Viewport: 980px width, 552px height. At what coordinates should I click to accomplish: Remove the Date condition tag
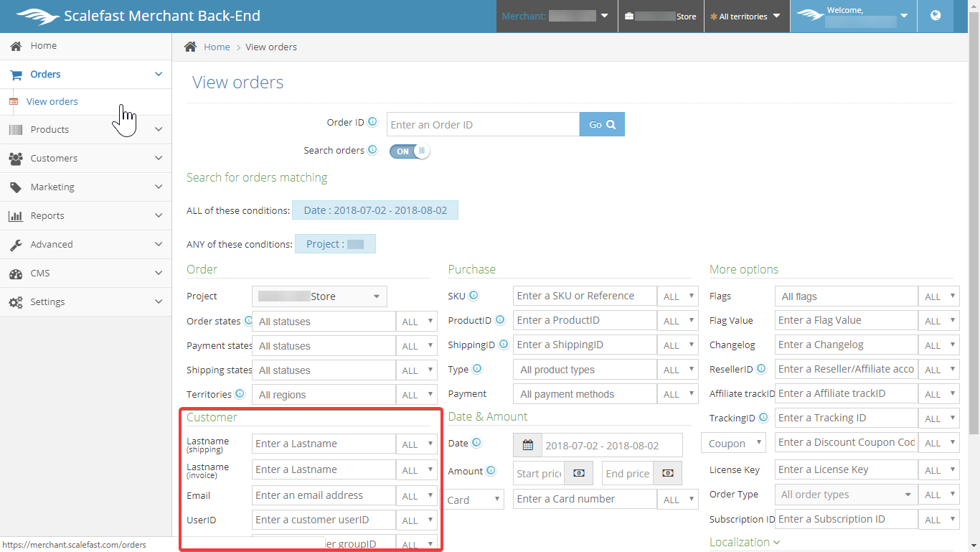coord(374,210)
